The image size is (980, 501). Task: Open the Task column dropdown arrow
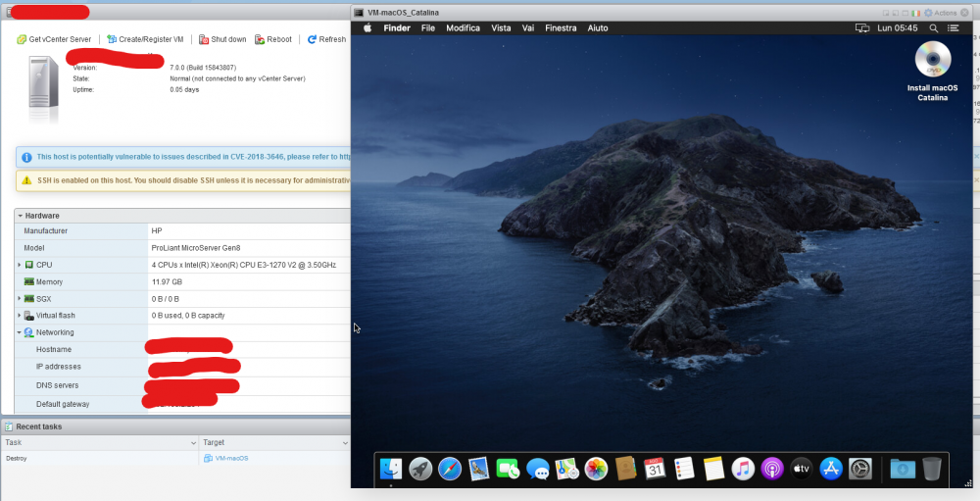tap(193, 443)
